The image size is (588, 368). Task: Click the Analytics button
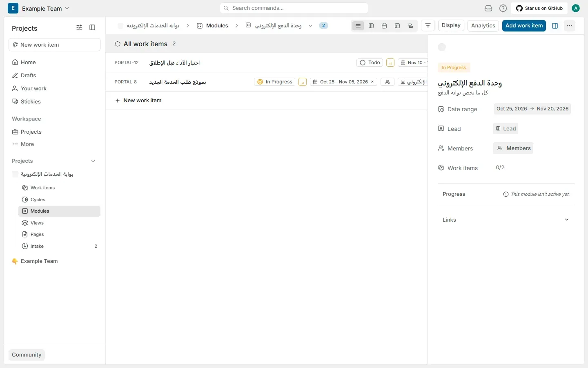click(x=483, y=26)
